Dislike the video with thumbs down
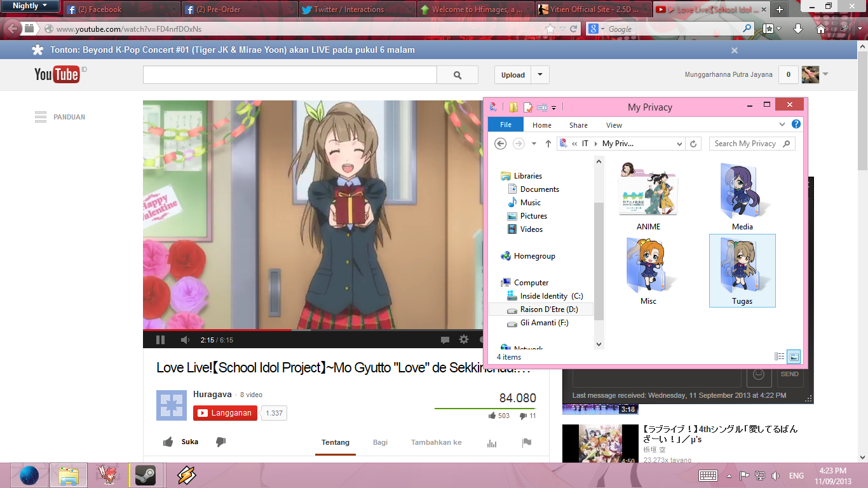Viewport: 868px width, 488px height. pyautogui.click(x=220, y=442)
